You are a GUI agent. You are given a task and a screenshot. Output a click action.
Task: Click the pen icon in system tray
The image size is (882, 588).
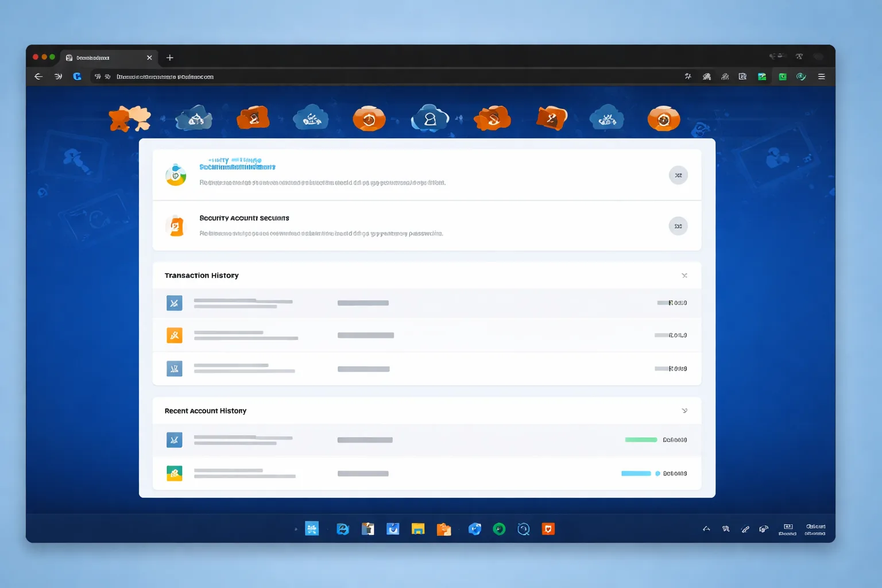745,529
